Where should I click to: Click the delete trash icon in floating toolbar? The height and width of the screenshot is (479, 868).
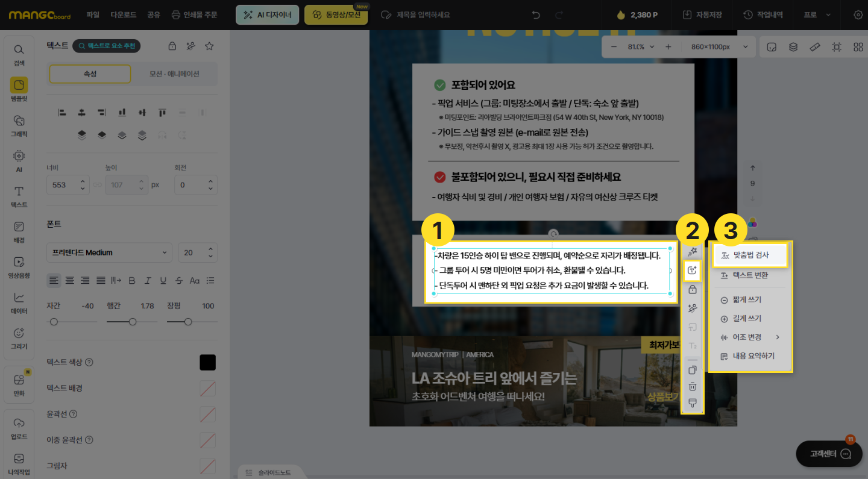[693, 386]
